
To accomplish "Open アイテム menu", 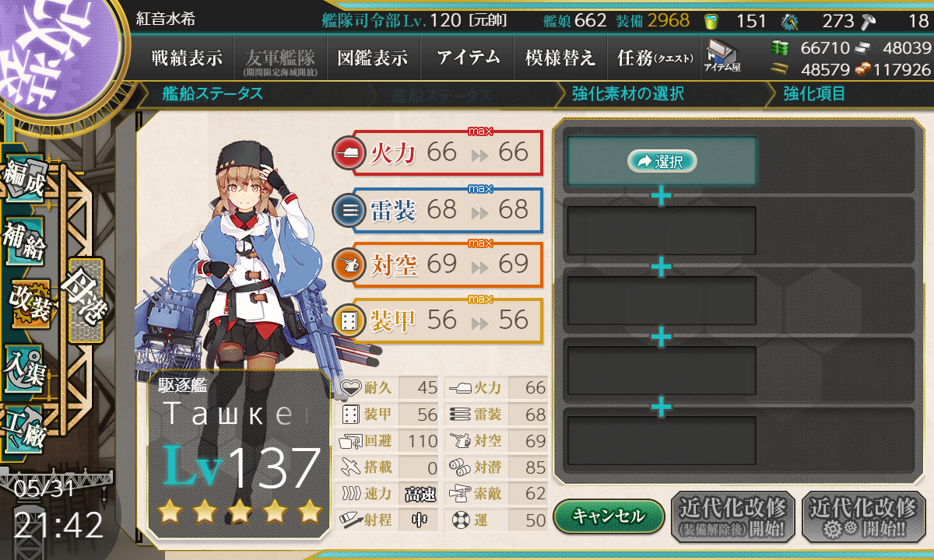I will click(468, 58).
